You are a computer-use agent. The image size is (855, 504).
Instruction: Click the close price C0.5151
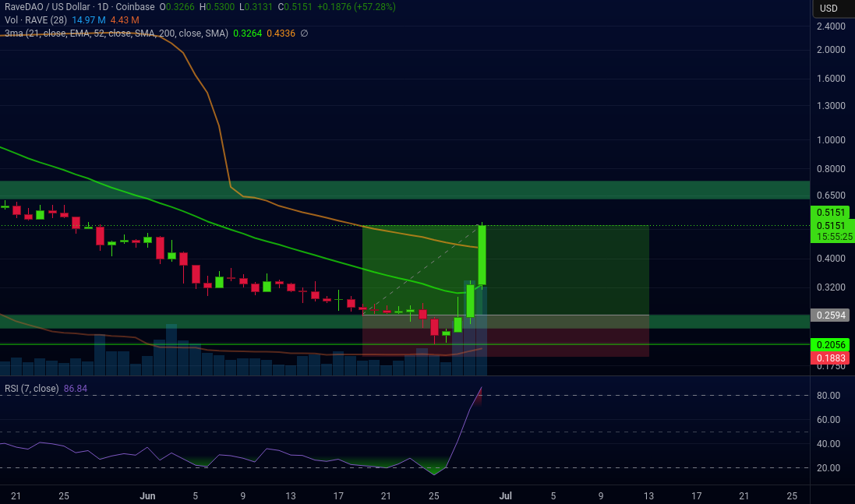click(x=295, y=7)
